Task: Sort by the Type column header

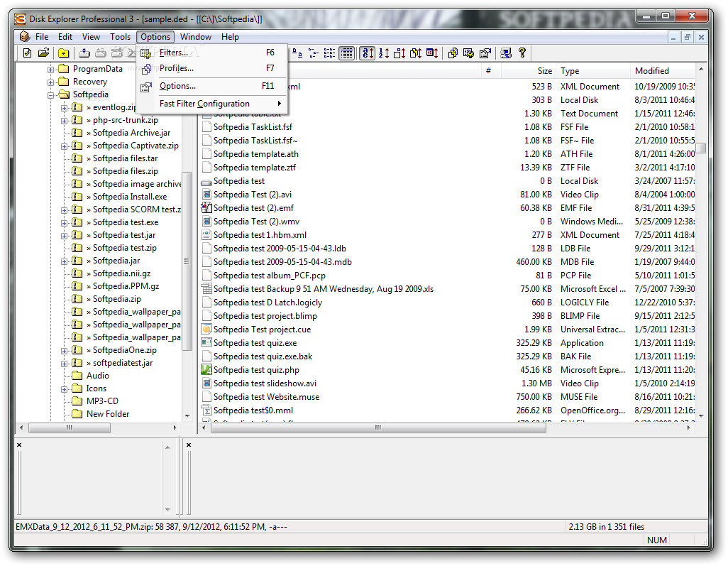Action: click(593, 71)
